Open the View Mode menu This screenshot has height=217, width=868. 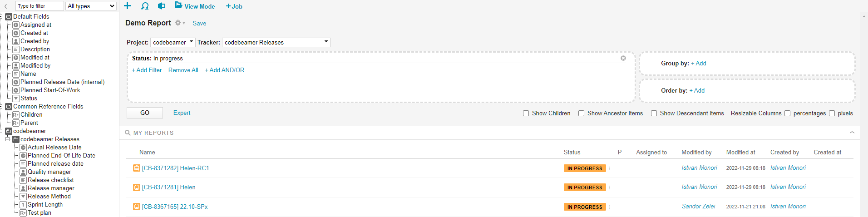coord(195,6)
